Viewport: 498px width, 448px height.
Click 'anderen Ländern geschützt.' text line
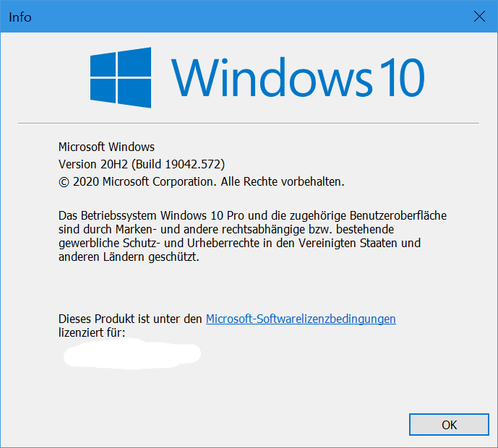click(x=129, y=257)
